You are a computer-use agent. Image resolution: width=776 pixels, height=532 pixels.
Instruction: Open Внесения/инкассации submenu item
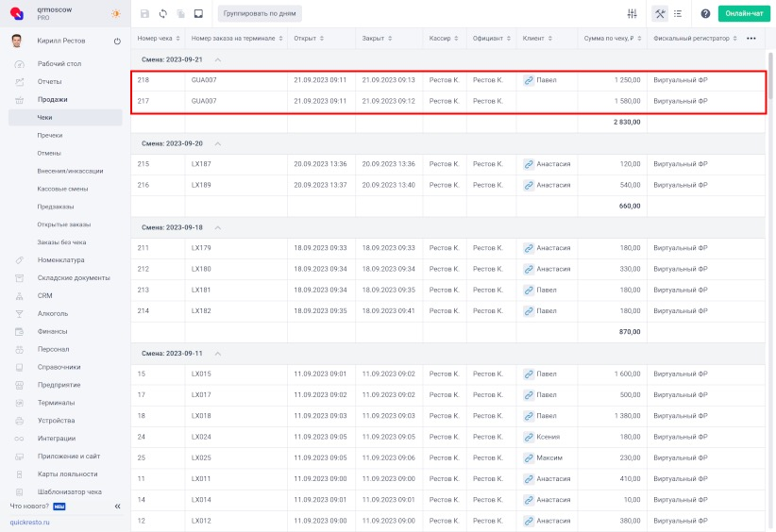click(70, 171)
